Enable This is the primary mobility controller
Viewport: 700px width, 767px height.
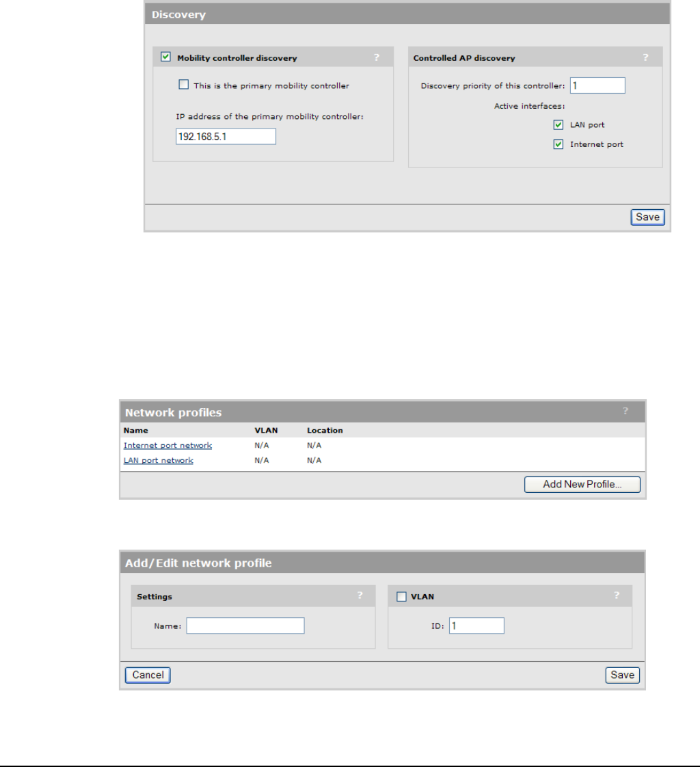[183, 85]
